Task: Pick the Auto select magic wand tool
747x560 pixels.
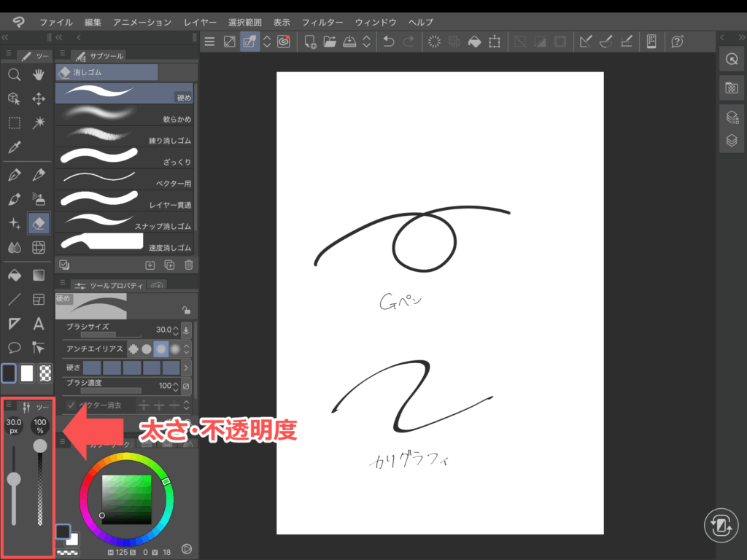Action: [39, 122]
